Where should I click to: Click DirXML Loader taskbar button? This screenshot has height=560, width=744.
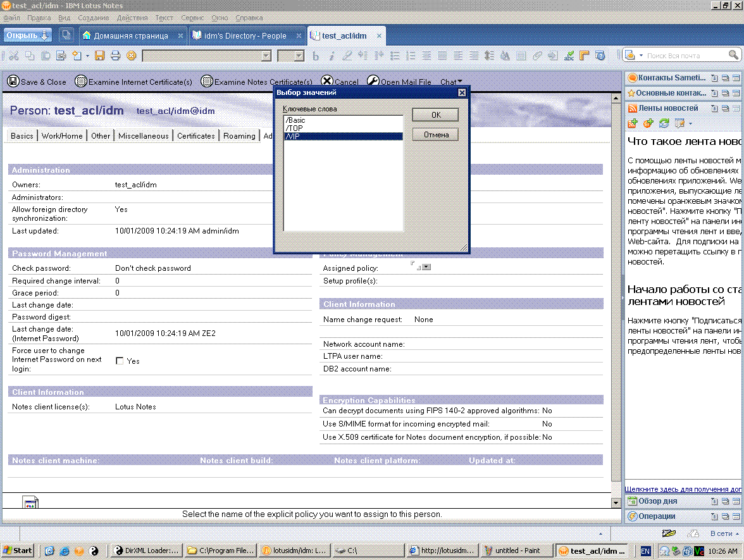147,551
